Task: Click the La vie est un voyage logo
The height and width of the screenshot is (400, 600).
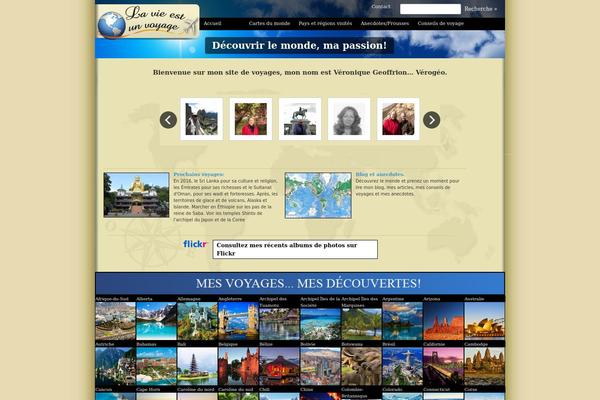Action: click(148, 21)
